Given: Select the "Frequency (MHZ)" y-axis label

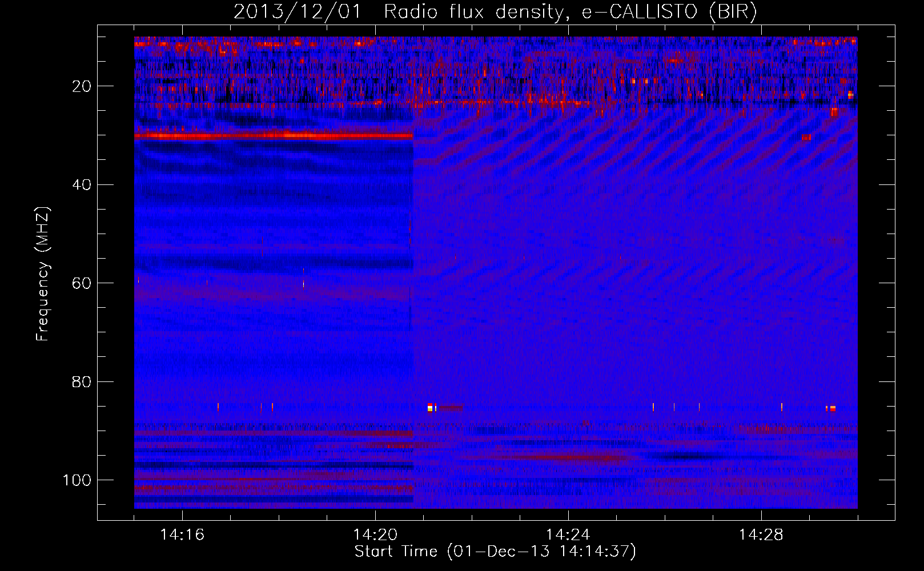Looking at the screenshot, I should (43, 274).
